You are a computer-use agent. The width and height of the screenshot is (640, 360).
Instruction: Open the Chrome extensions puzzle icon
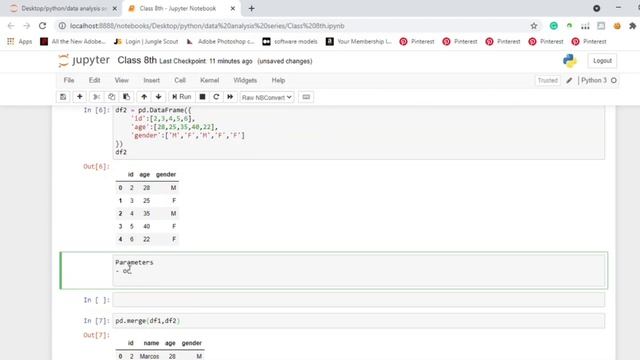click(x=632, y=26)
